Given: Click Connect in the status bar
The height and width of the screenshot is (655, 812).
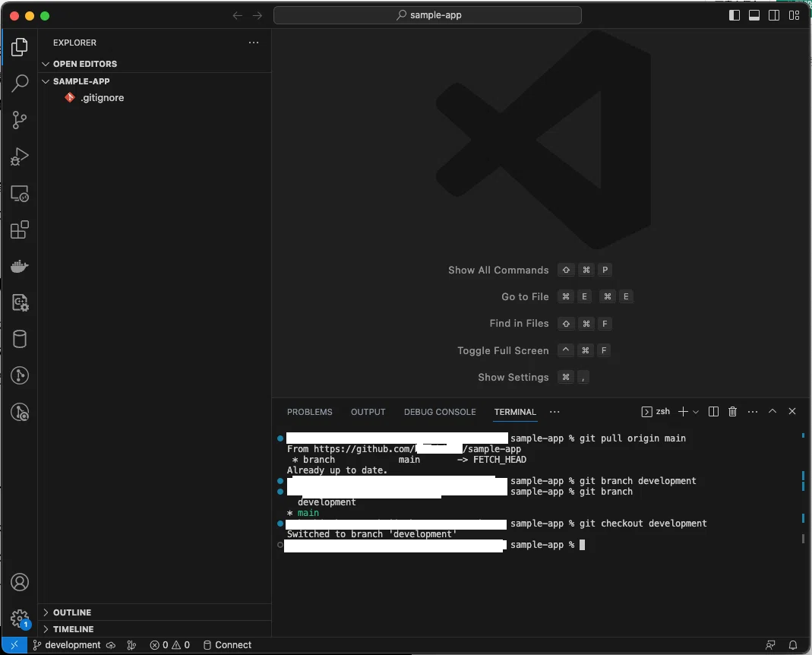Looking at the screenshot, I should [x=227, y=645].
